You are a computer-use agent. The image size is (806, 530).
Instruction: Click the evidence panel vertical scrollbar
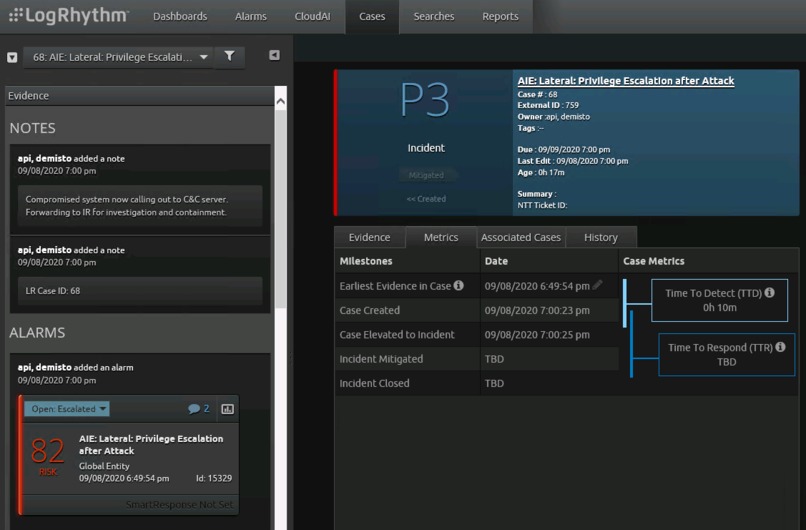[281, 209]
